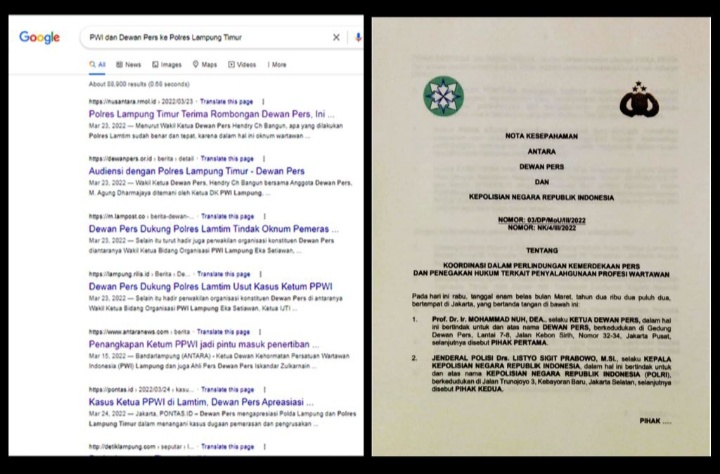Open three-dot options for pontas.id result
The height and width of the screenshot is (474, 720).
263,387
